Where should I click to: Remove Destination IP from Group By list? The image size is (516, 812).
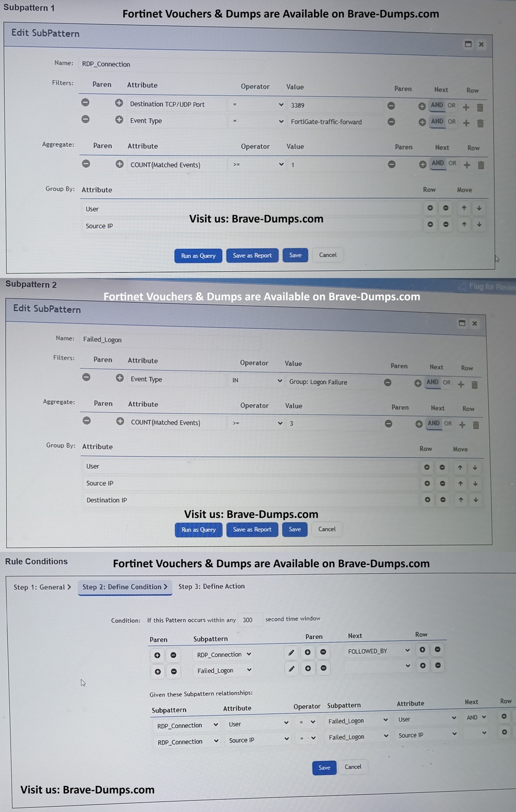[442, 499]
